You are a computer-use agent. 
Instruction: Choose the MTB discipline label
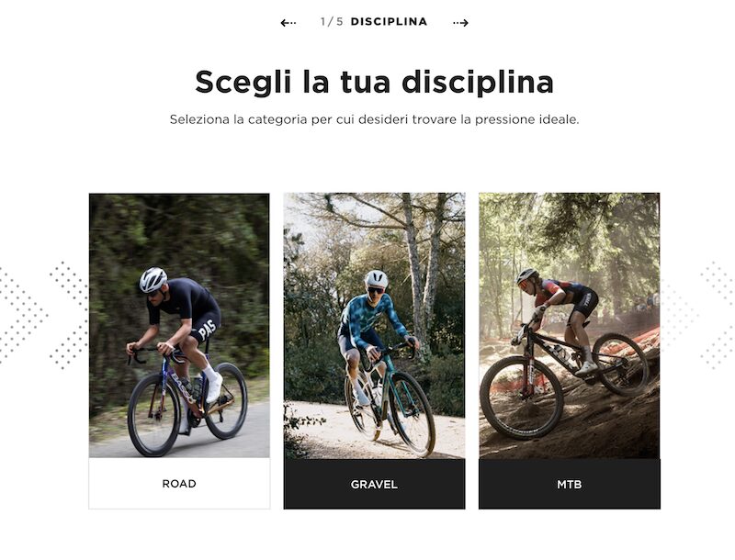point(569,484)
